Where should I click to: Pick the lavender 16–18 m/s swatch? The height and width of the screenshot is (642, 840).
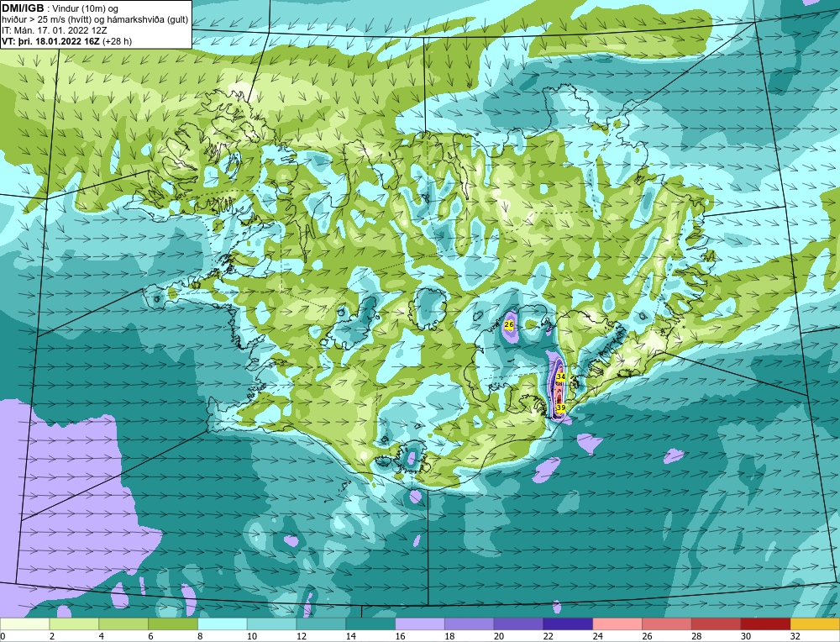(x=420, y=624)
